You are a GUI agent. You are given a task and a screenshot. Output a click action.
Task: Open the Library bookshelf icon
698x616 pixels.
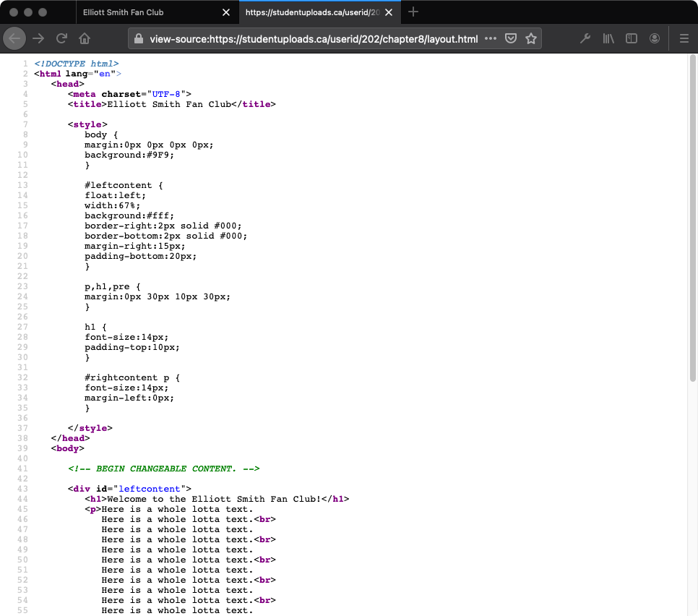(x=608, y=39)
